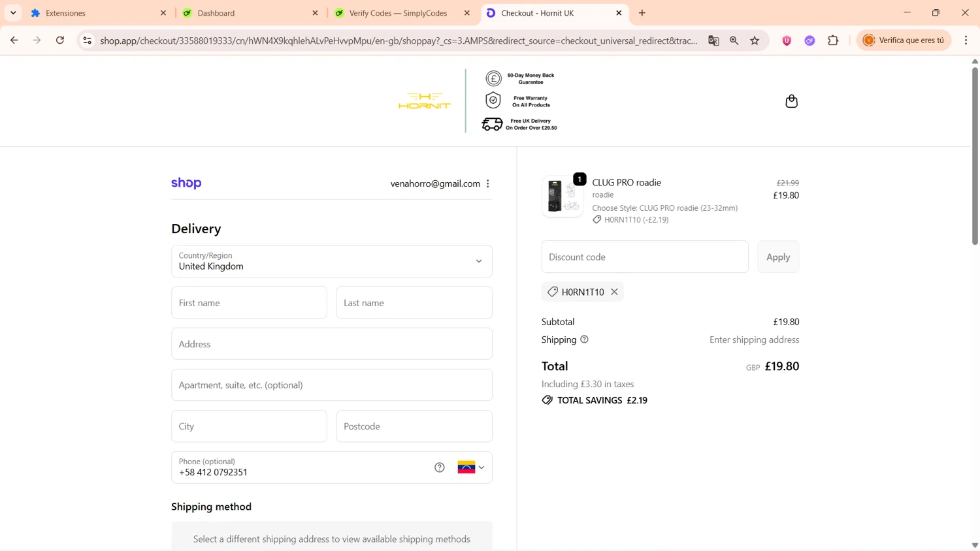
Task: Open the Chrome three-dot menu
Action: click(x=966, y=40)
